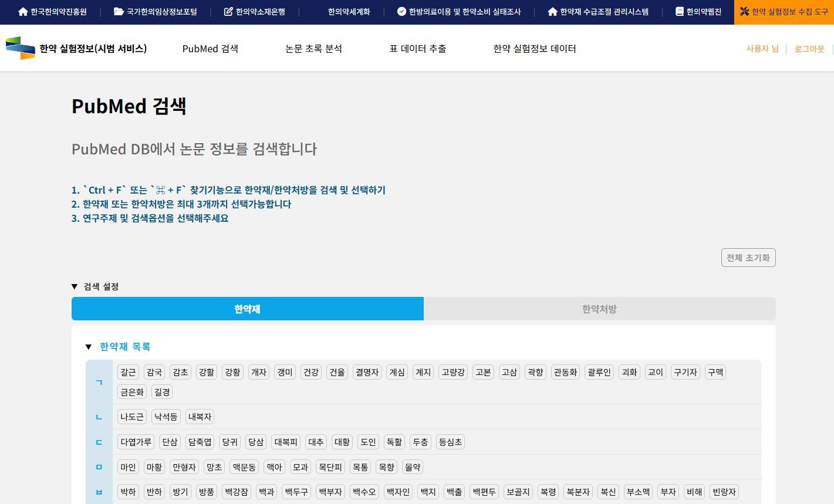Select the herb 빈랑자
Screen dimensions: 834x504
tap(724, 492)
